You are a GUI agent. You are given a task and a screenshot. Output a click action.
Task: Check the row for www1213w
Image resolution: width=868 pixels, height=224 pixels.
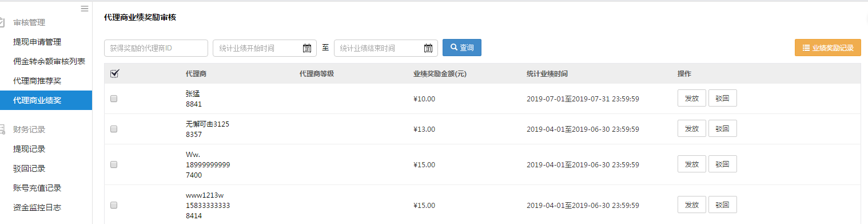point(114,205)
